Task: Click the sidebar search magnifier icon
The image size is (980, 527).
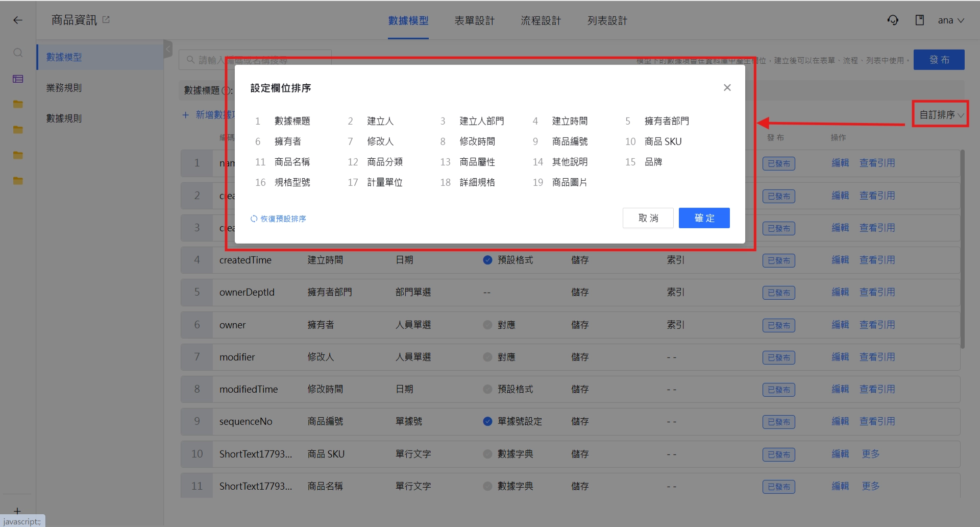Action: (x=18, y=53)
